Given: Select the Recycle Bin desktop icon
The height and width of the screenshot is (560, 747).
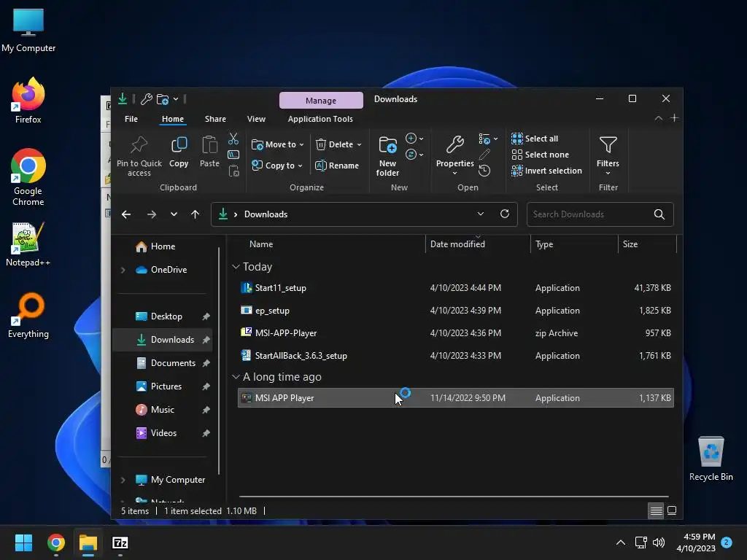Looking at the screenshot, I should (711, 459).
